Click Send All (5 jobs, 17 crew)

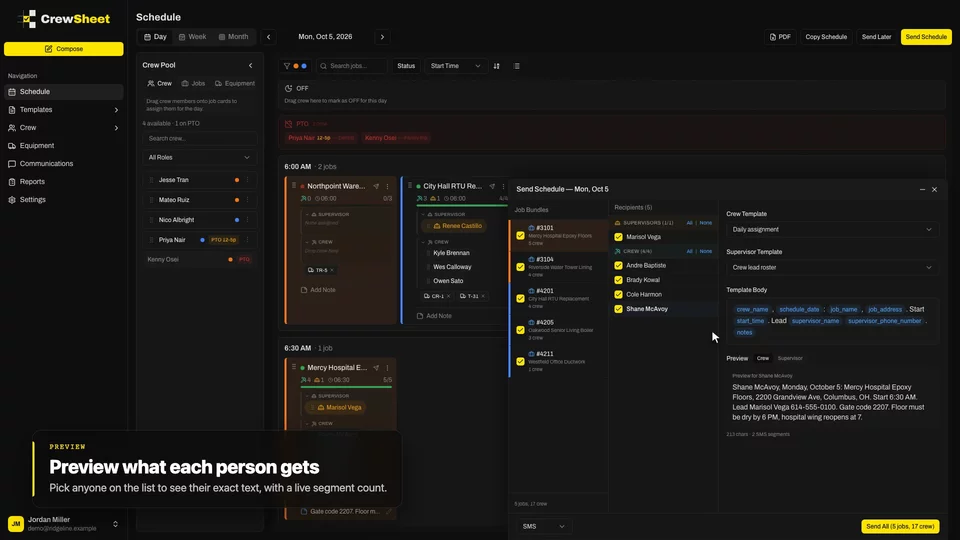pyautogui.click(x=900, y=527)
